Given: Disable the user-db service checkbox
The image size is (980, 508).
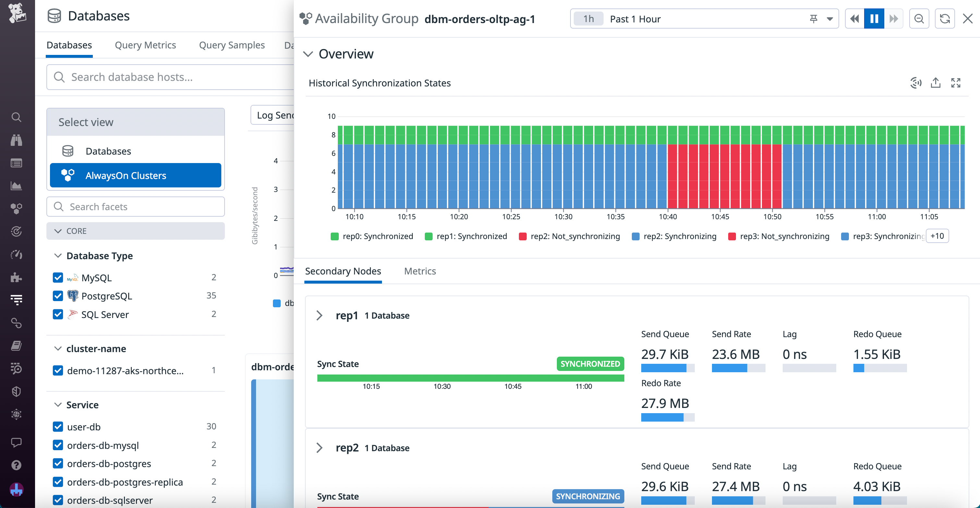Looking at the screenshot, I should 58,426.
